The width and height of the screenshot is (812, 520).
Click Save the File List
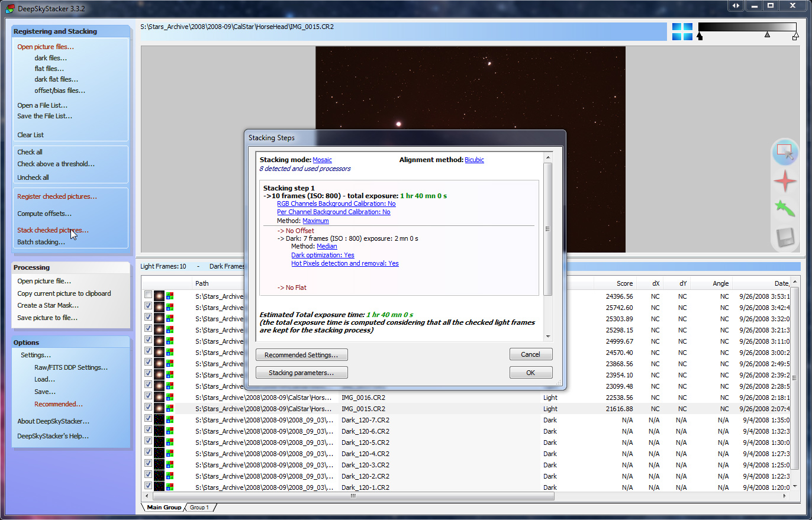[x=44, y=116]
